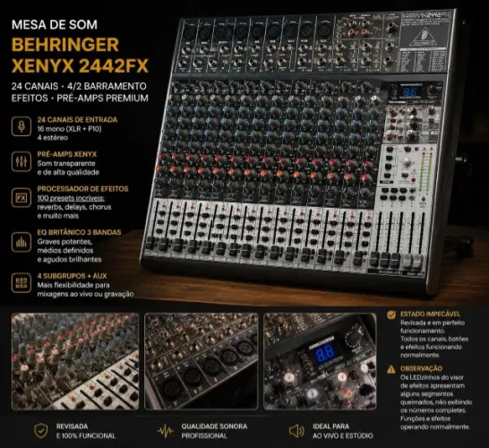489x448 pixels.
Task: Click the 'EQ BRITÂNICO 3 BANDAS' heading
Action: tap(79, 232)
